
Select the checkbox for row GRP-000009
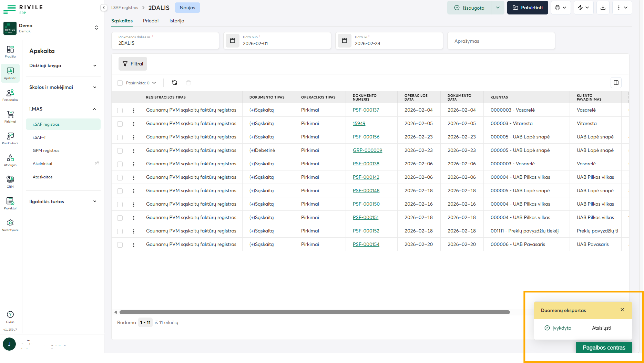click(120, 151)
